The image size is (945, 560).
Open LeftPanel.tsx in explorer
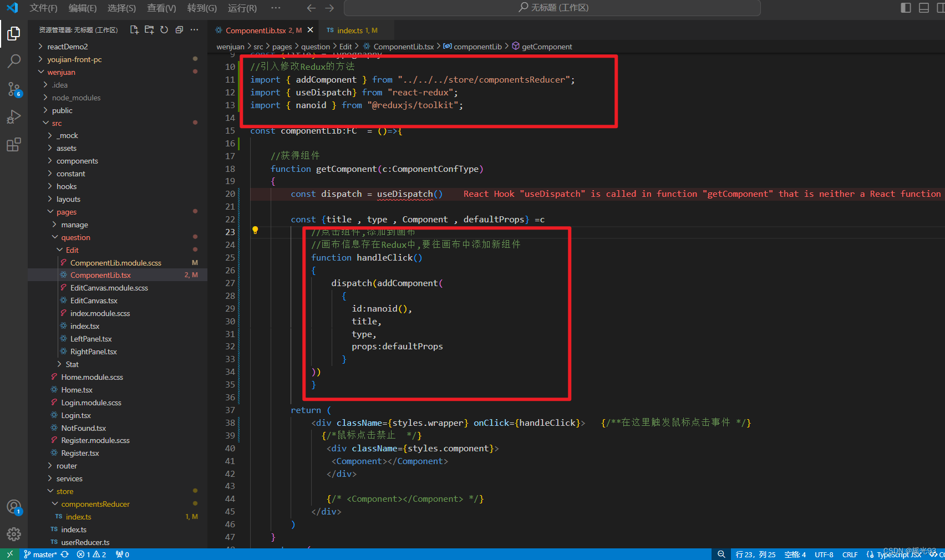[91, 339]
